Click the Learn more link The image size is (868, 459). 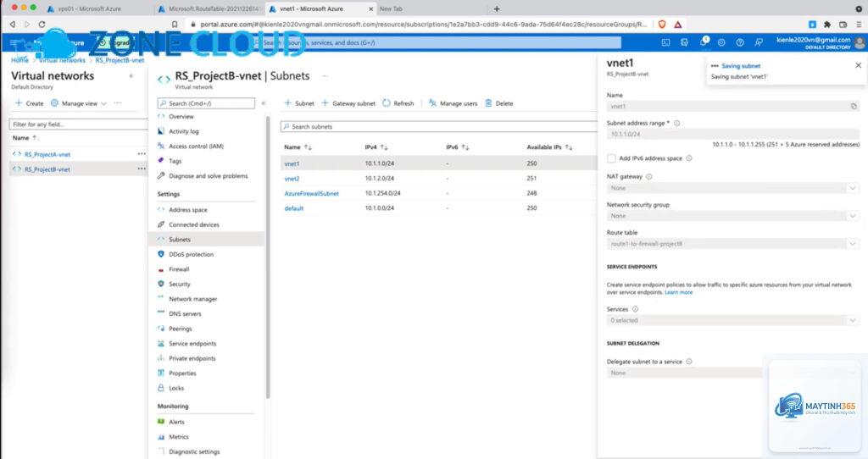click(678, 292)
